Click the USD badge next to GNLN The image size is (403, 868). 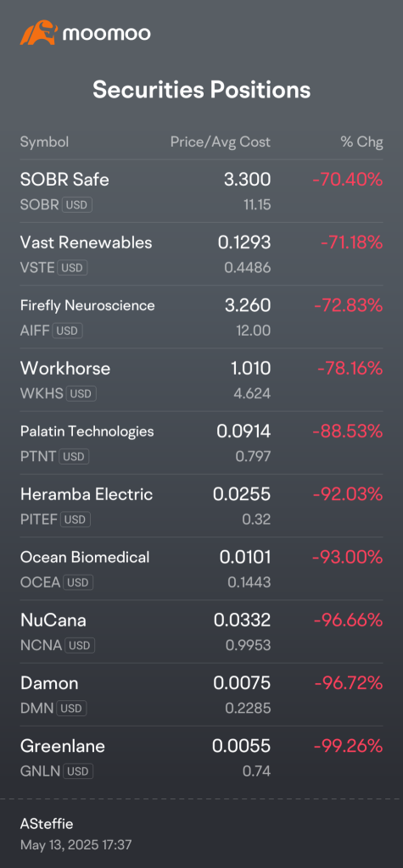click(x=78, y=771)
